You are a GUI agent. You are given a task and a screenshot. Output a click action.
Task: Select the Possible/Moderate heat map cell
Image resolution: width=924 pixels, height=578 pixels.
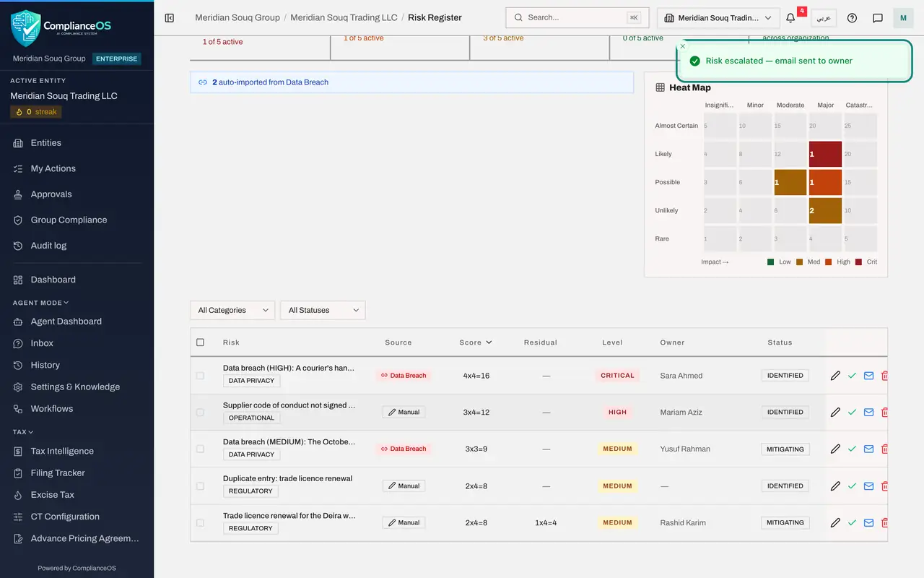(790, 182)
